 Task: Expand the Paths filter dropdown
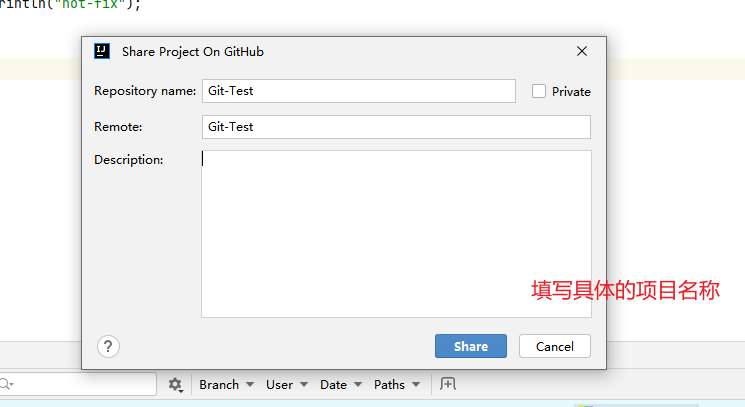397,385
